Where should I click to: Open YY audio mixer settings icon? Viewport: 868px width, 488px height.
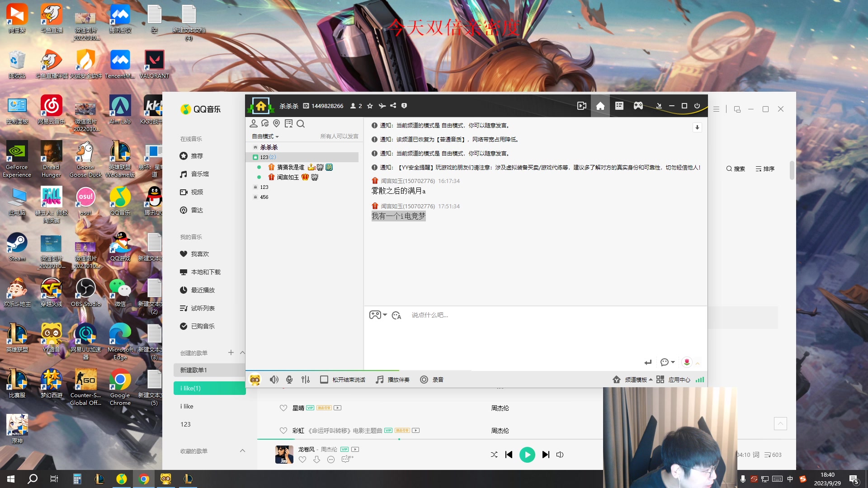306,380
